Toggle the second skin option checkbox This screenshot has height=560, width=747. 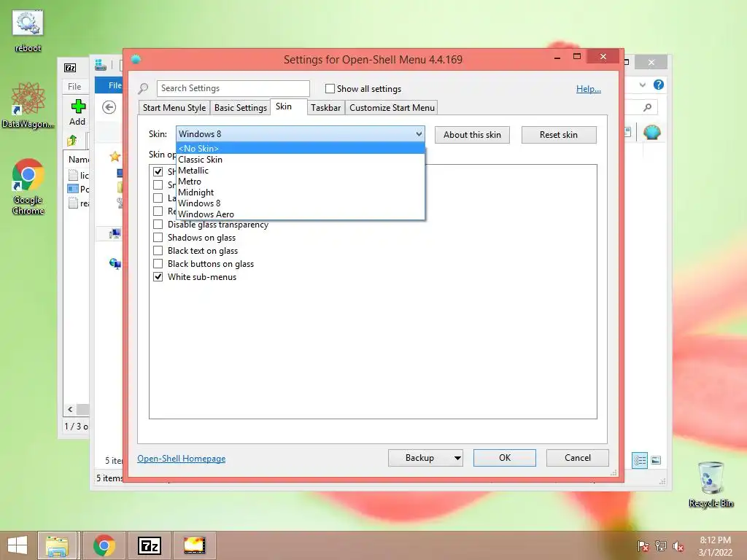(x=158, y=184)
